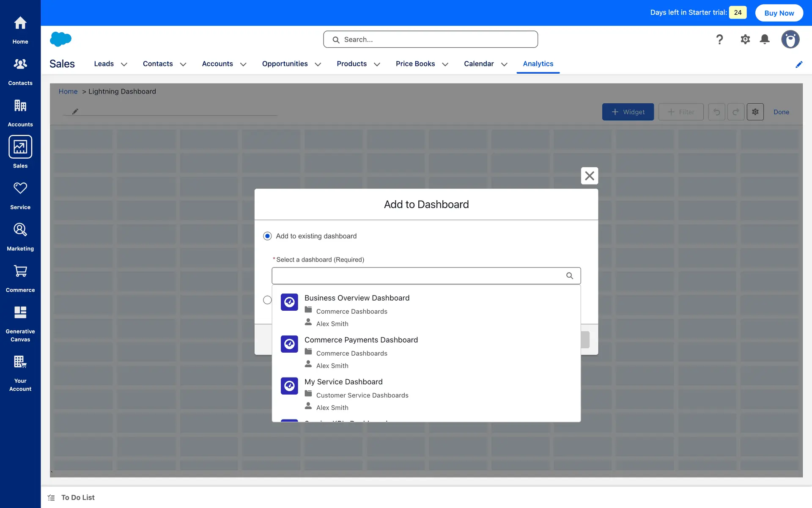
Task: Open the notifications bell
Action: (x=765, y=39)
